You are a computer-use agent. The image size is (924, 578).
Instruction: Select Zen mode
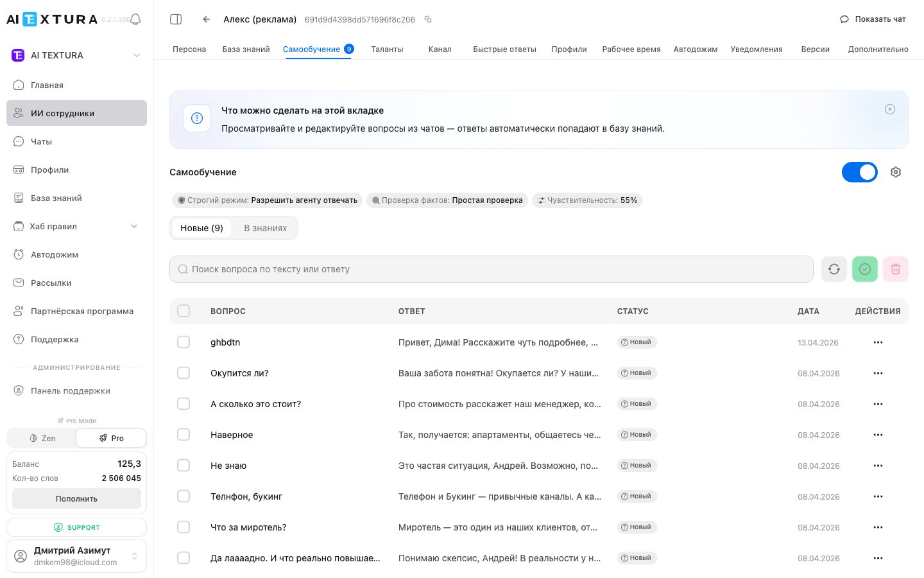click(x=42, y=438)
